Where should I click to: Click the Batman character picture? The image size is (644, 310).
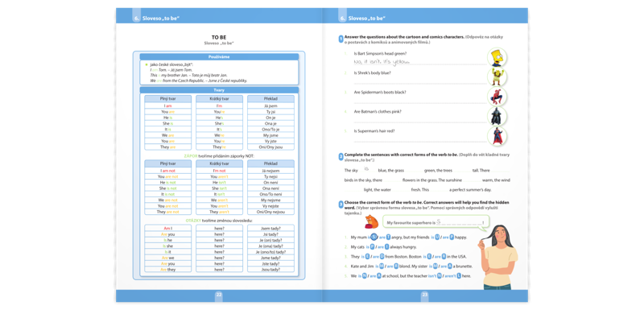pos(497,116)
